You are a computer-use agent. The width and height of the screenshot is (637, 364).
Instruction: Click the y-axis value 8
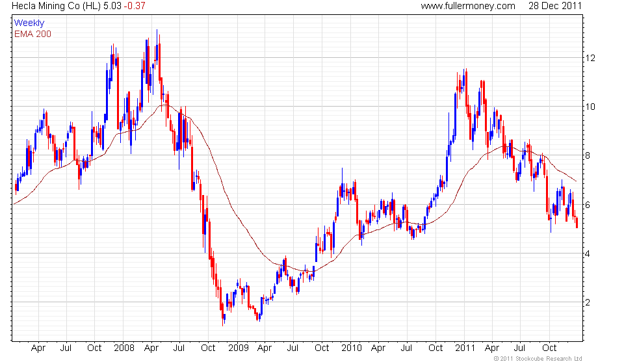[x=588, y=155]
